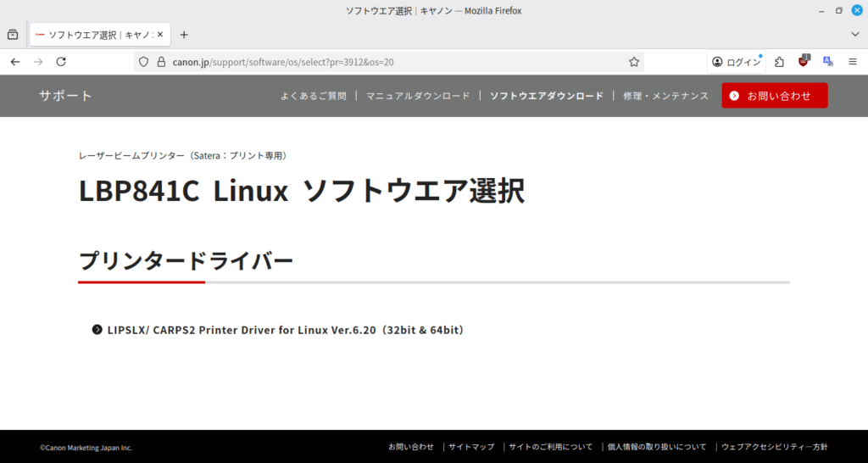Open よくあるご質問 in the support menu
This screenshot has width=868, height=463.
tap(313, 96)
